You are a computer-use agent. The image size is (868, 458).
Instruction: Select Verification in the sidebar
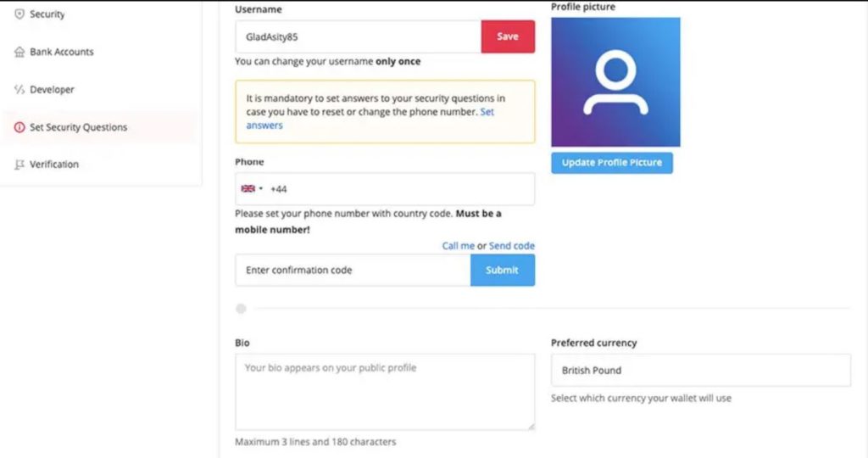53,165
